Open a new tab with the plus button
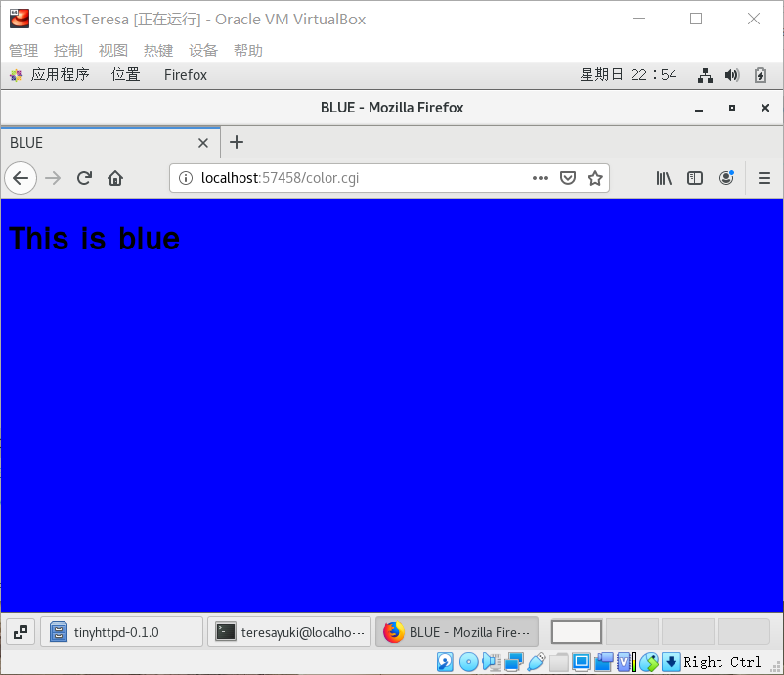The height and width of the screenshot is (675, 784). (236, 143)
